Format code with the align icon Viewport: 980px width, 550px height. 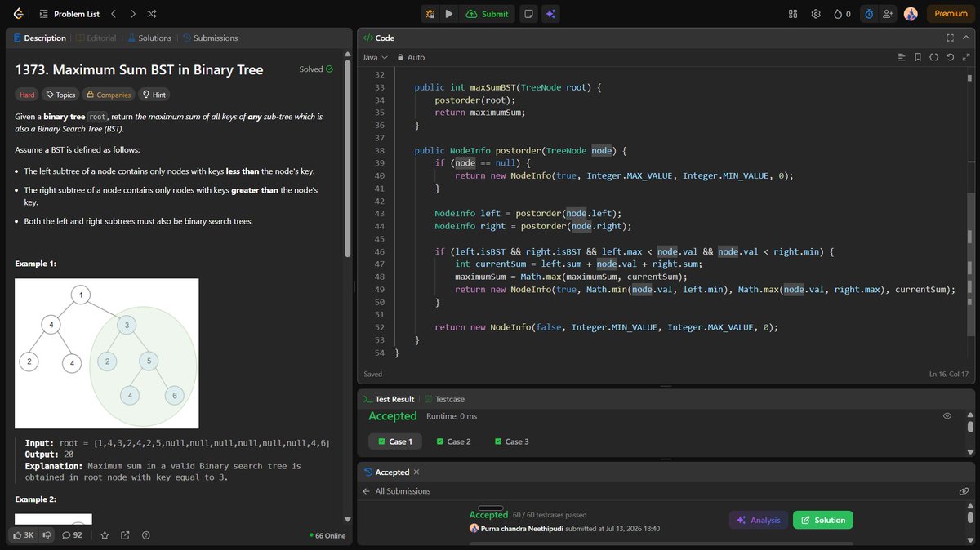point(902,57)
